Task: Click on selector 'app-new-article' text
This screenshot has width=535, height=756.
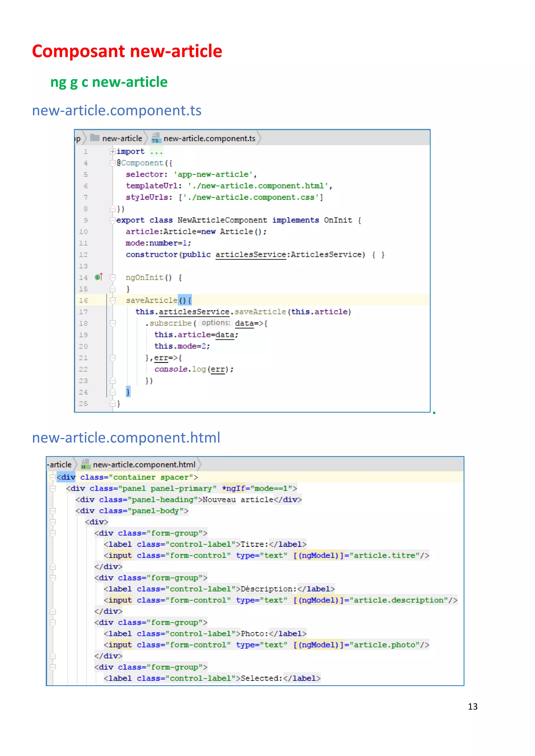Action: coord(191,174)
